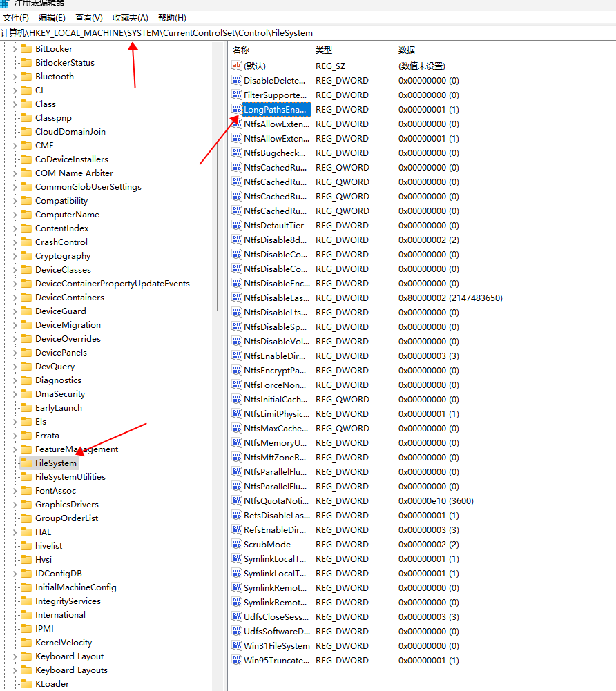Click the Win95Truncate... value icon
Image resolution: width=616 pixels, height=691 pixels.
[237, 660]
